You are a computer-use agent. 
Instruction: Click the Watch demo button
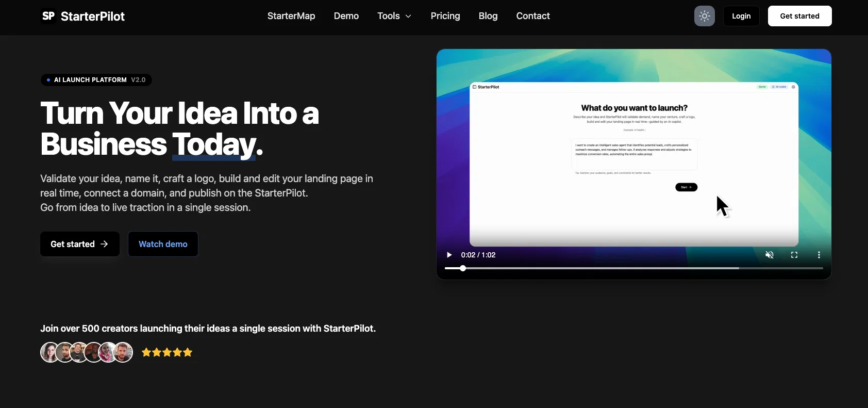pyautogui.click(x=163, y=244)
